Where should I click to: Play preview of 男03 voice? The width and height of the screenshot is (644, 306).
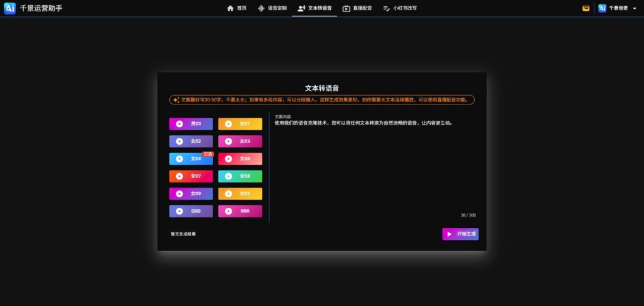[179, 124]
